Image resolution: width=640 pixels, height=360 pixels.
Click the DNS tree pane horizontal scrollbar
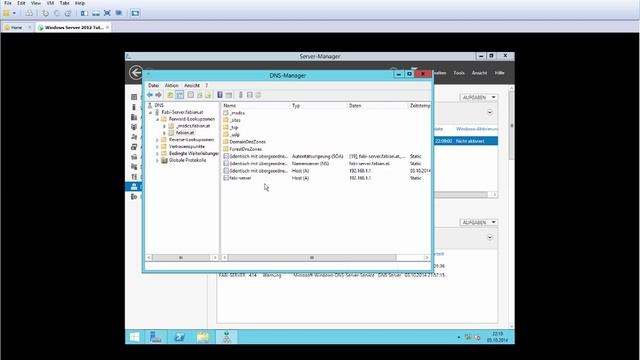182,258
